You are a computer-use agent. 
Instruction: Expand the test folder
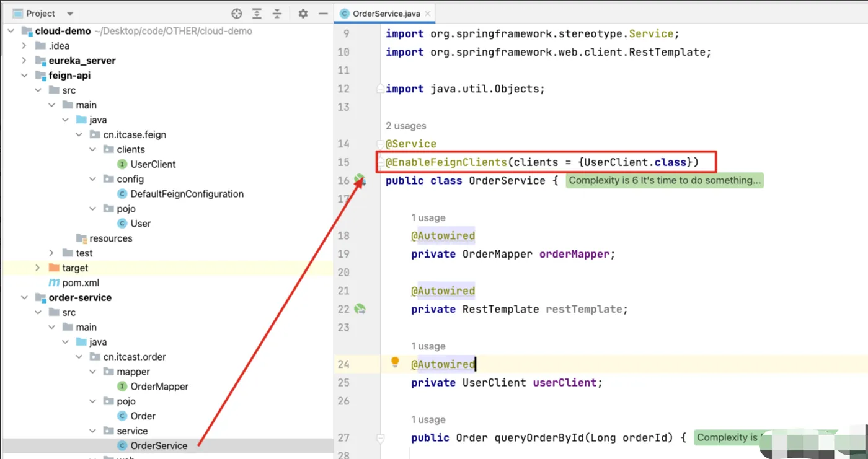51,253
